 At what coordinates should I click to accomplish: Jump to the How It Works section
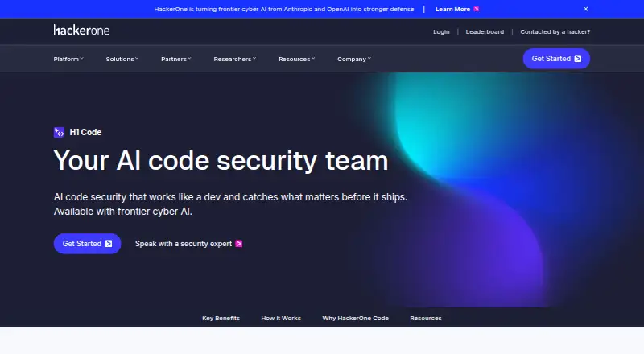pos(281,319)
